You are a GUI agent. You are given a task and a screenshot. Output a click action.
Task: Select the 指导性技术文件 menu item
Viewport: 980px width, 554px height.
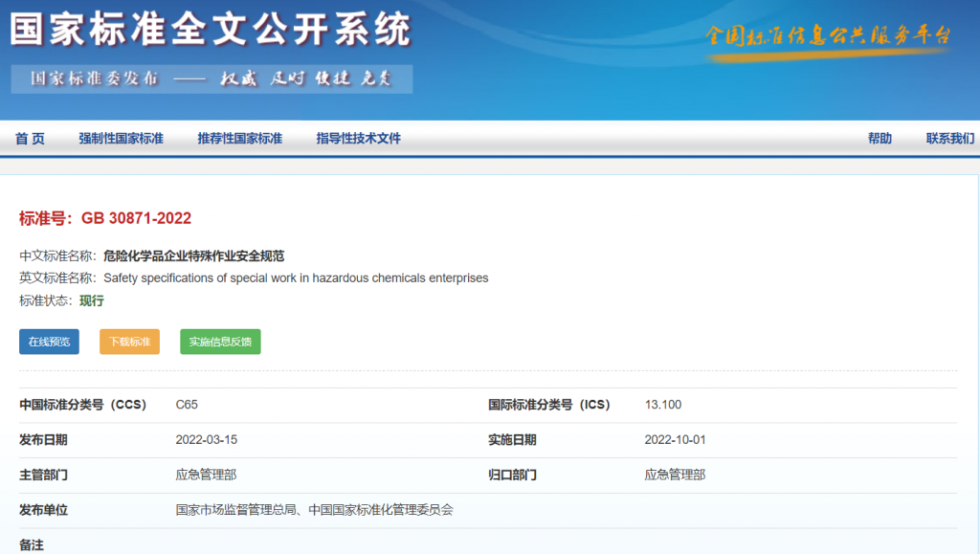[357, 138]
